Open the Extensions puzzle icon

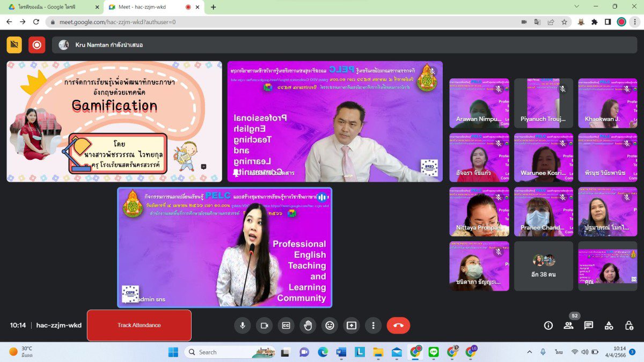595,22
